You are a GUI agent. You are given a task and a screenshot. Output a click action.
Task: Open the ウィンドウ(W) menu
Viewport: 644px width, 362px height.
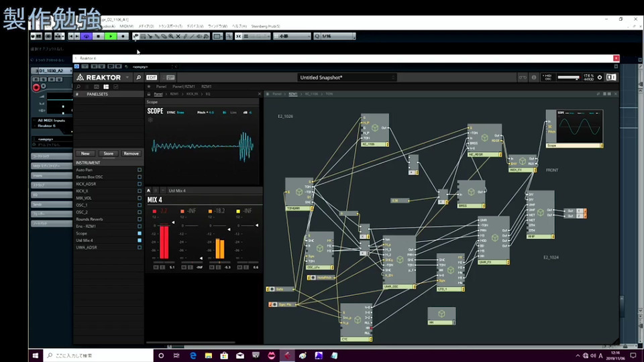[217, 26]
